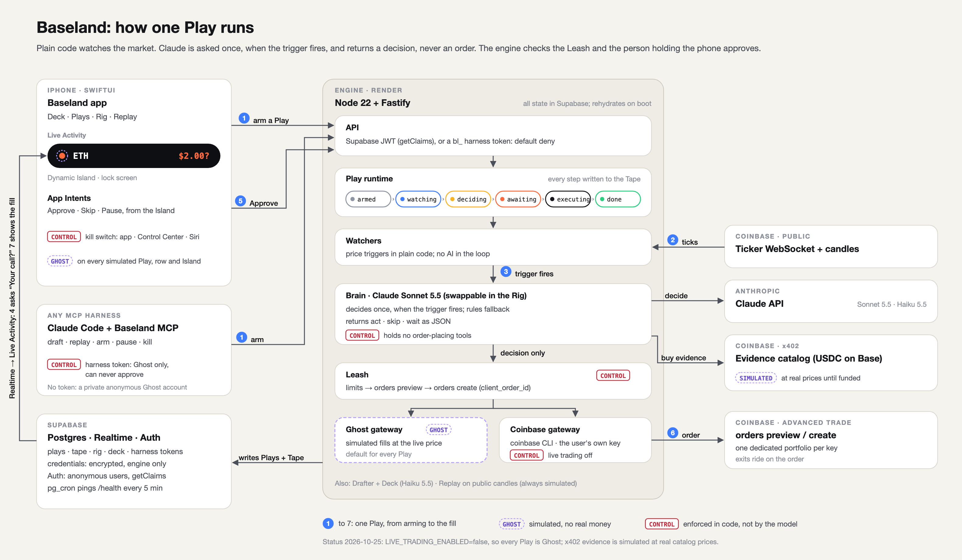Select the awaiting state pill

tap(518, 199)
